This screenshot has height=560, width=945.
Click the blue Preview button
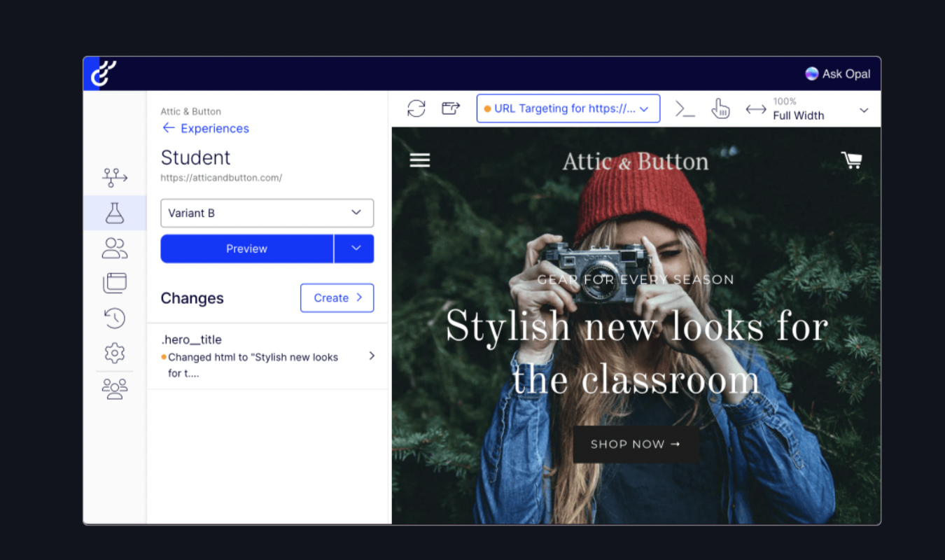tap(246, 248)
